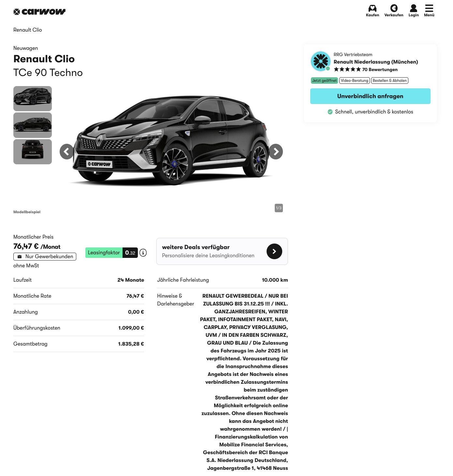Show the previous car image
Image resolution: width=453 pixels, height=476 pixels.
[67, 152]
